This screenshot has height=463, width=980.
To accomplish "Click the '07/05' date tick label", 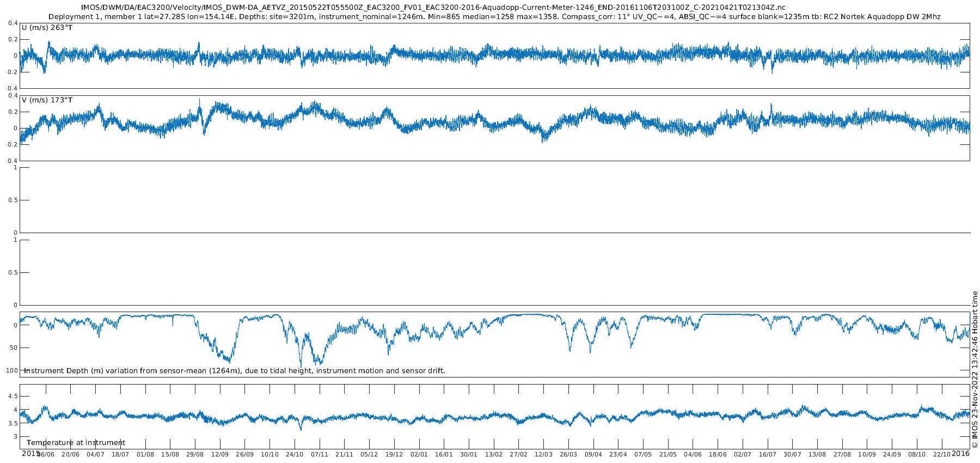I will click(643, 454).
